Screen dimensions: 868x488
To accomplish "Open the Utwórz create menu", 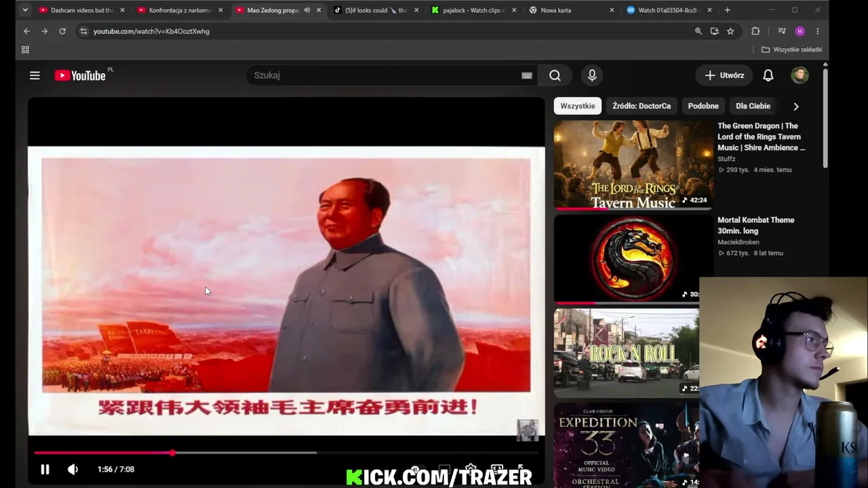I will 724,75.
